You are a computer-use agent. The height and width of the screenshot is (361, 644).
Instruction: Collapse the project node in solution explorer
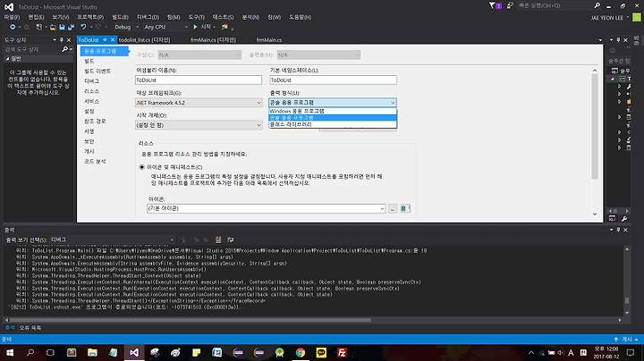point(613,79)
